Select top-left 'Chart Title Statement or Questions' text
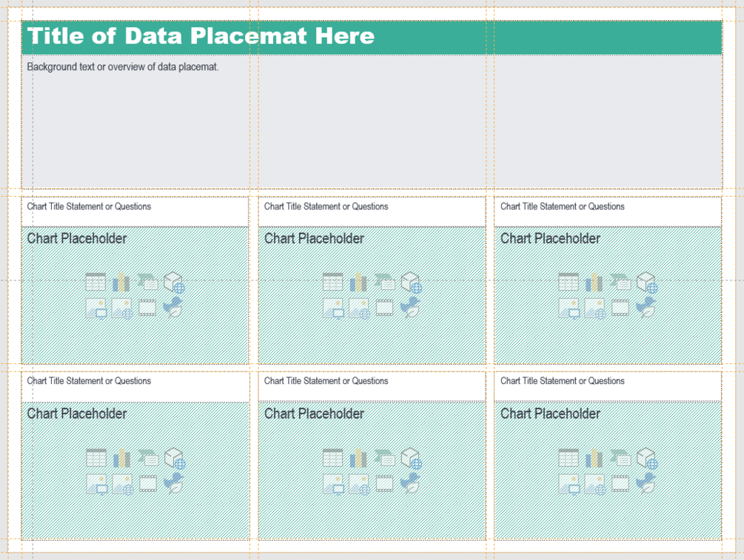Image resolution: width=744 pixels, height=560 pixels. [x=89, y=206]
